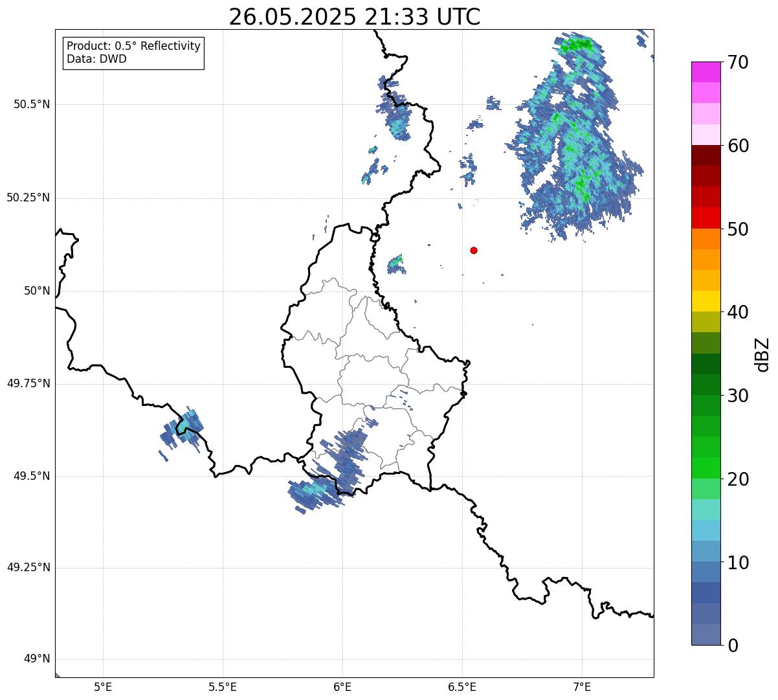Click the colorbar tick label "0"
Screen dimensions: 778x700
coord(733,646)
